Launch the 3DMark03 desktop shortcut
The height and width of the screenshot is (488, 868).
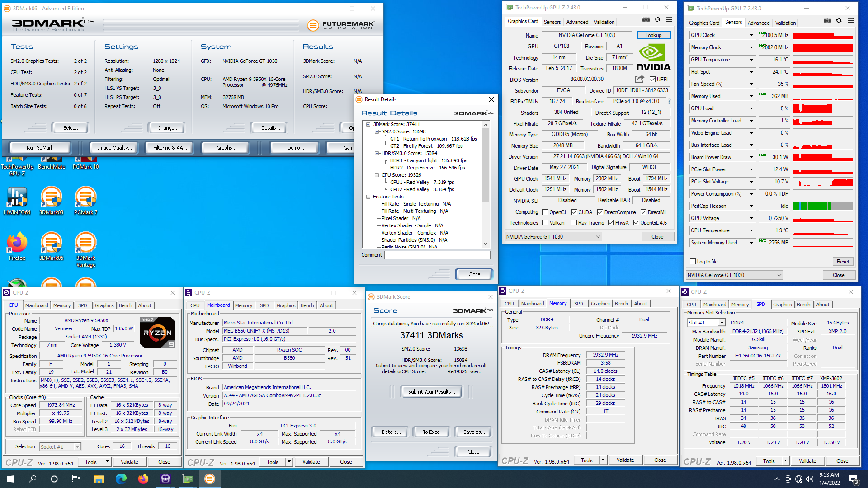[x=52, y=201]
